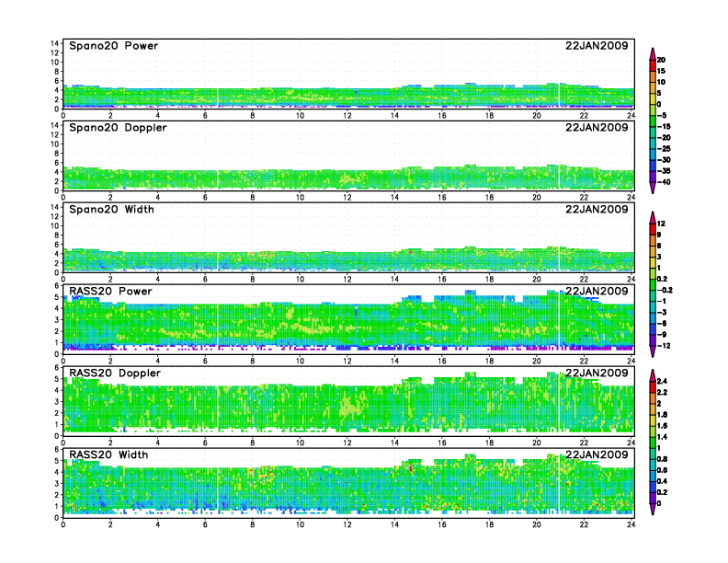Click the 'Spano20 Width' panel title
The width and height of the screenshot is (728, 563).
click(x=111, y=209)
